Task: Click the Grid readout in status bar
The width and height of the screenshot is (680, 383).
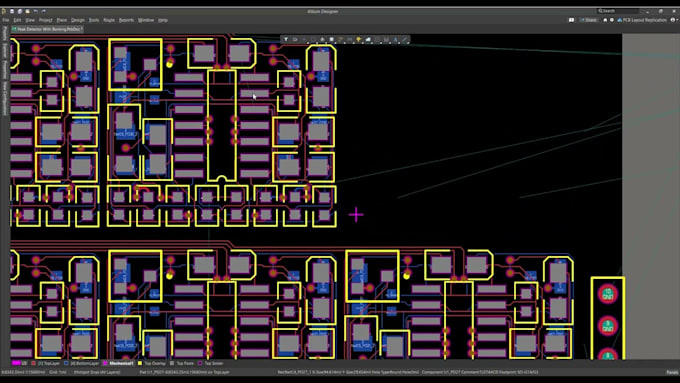Action: tap(58, 372)
